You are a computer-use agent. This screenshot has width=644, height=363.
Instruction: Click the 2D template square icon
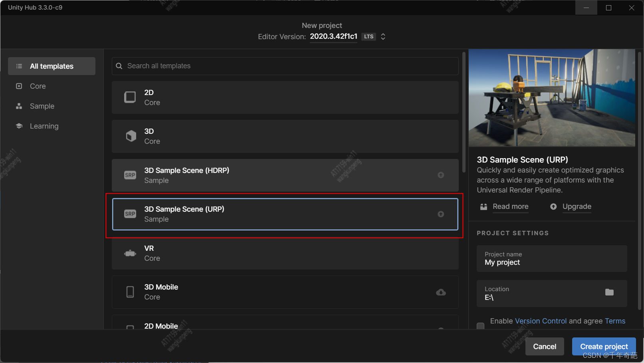point(130,97)
